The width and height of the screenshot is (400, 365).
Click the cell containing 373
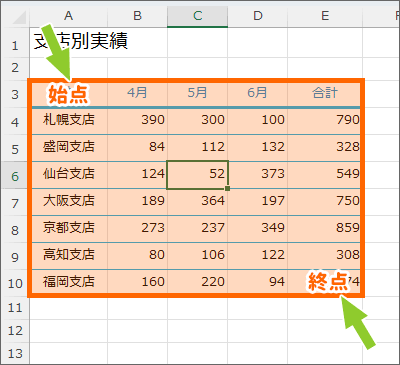coord(257,175)
